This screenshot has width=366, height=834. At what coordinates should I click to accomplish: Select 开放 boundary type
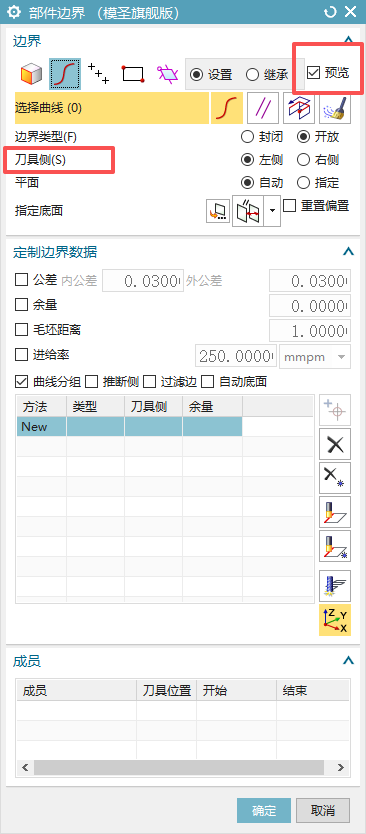pos(303,137)
